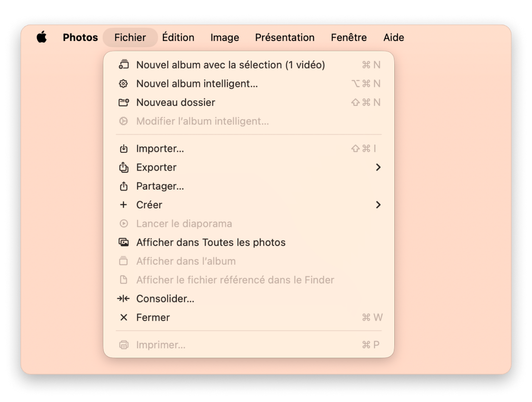Viewport: 532px width, 402px height.
Task: Expand the Exporter submenu chevron
Action: click(x=378, y=167)
